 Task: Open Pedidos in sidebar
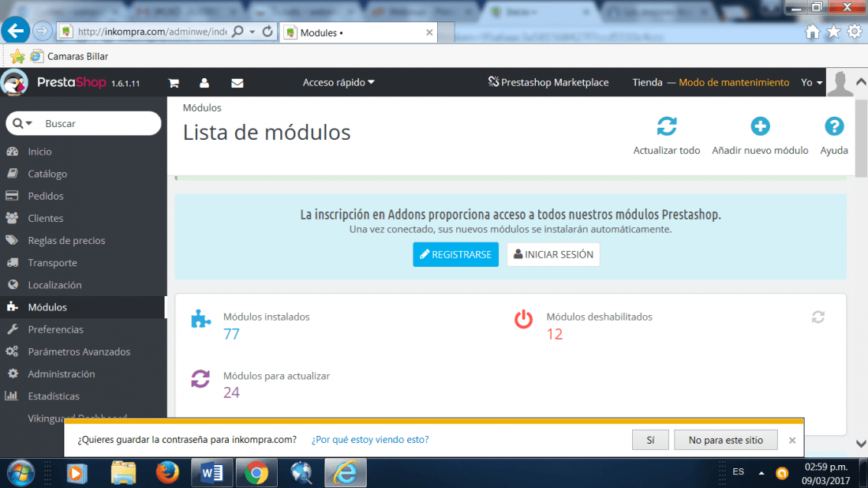[x=46, y=196]
